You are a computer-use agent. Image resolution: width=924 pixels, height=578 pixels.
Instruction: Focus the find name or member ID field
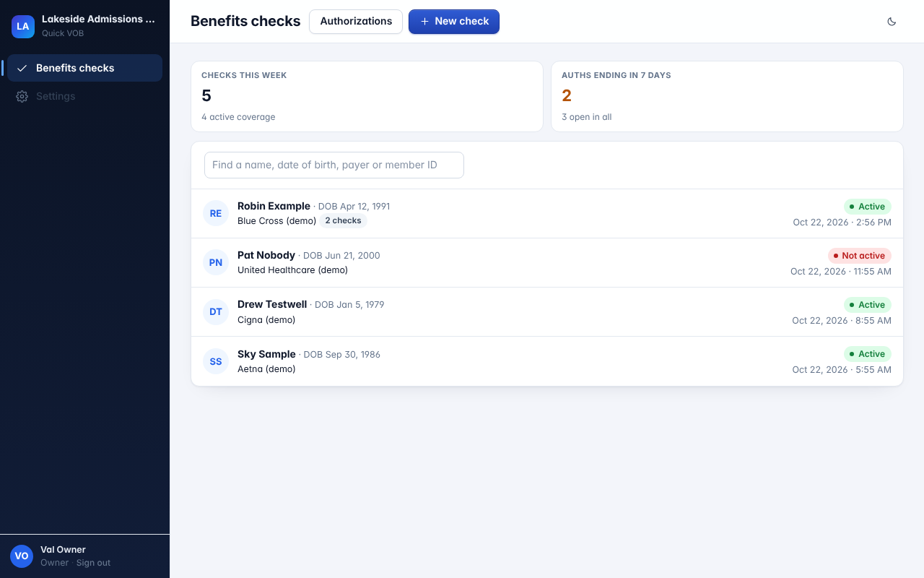point(334,165)
